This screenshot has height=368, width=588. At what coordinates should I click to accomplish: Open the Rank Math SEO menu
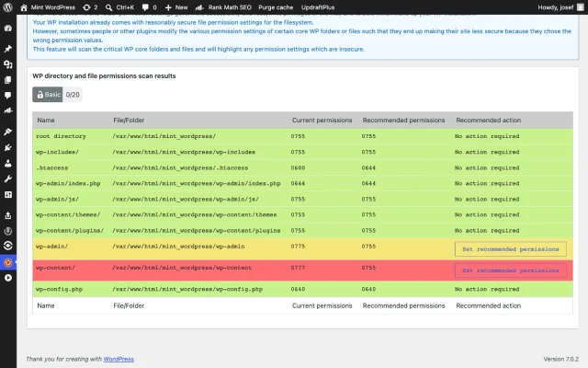click(223, 7)
